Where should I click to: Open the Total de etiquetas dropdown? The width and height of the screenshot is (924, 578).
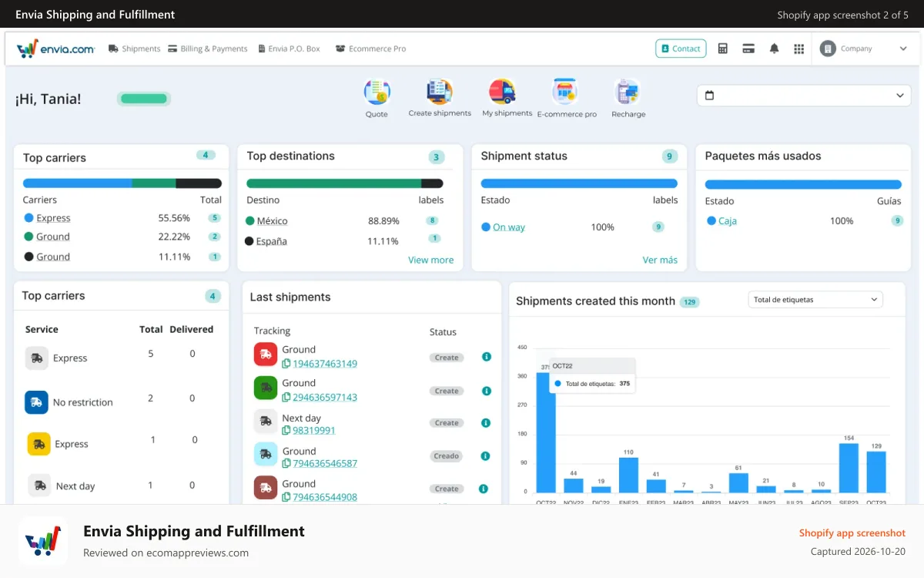coord(815,300)
